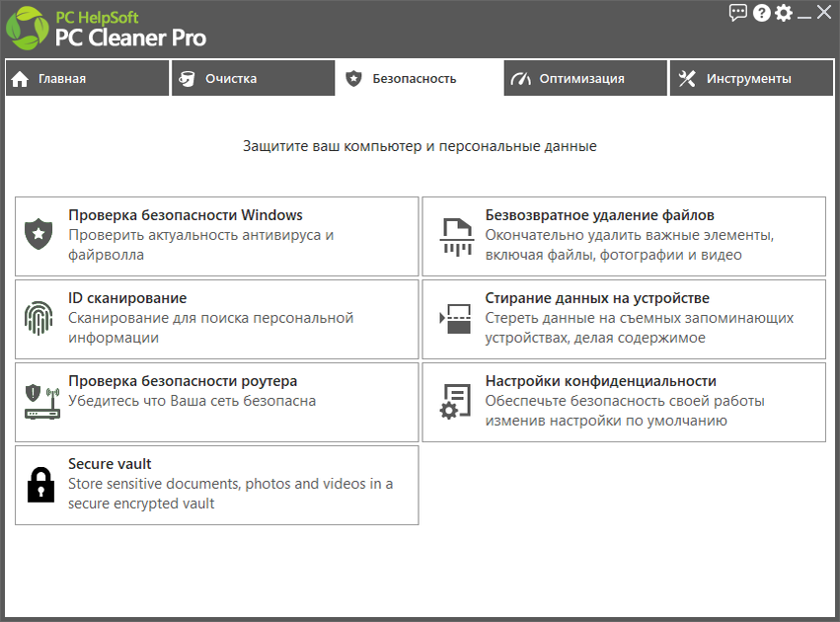The height and width of the screenshot is (622, 840).
Task: Click the speedometer icon on Оптимизация
Action: (521, 79)
